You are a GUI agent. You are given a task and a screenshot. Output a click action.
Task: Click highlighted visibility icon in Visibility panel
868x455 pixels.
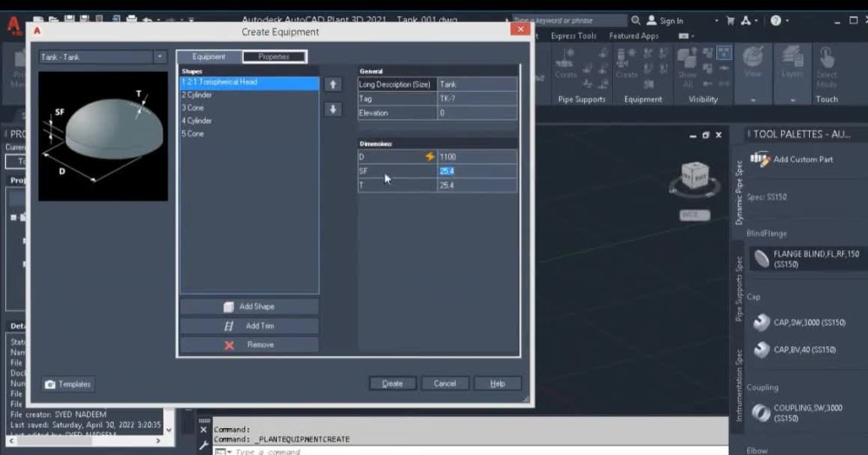pyautogui.click(x=724, y=53)
